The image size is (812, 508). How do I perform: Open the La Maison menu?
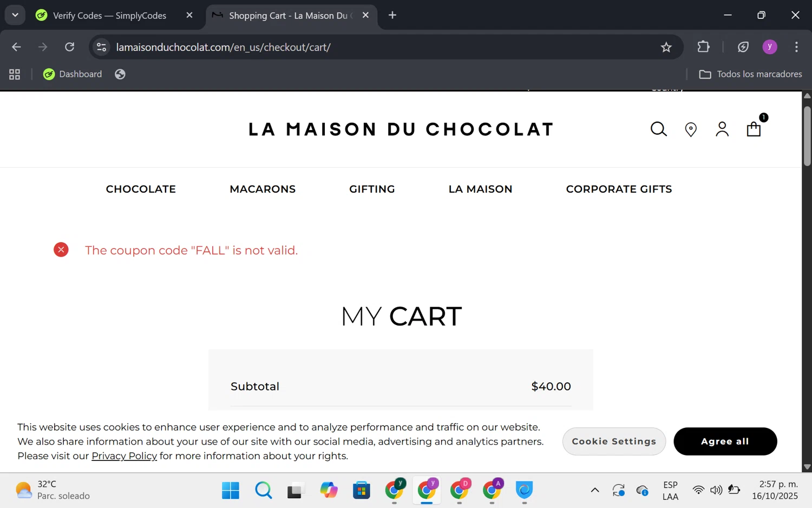pyautogui.click(x=480, y=189)
